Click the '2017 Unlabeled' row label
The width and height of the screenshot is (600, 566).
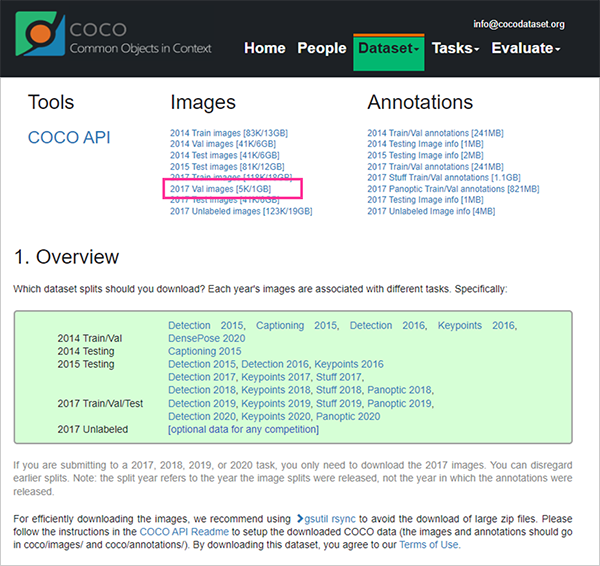point(93,429)
